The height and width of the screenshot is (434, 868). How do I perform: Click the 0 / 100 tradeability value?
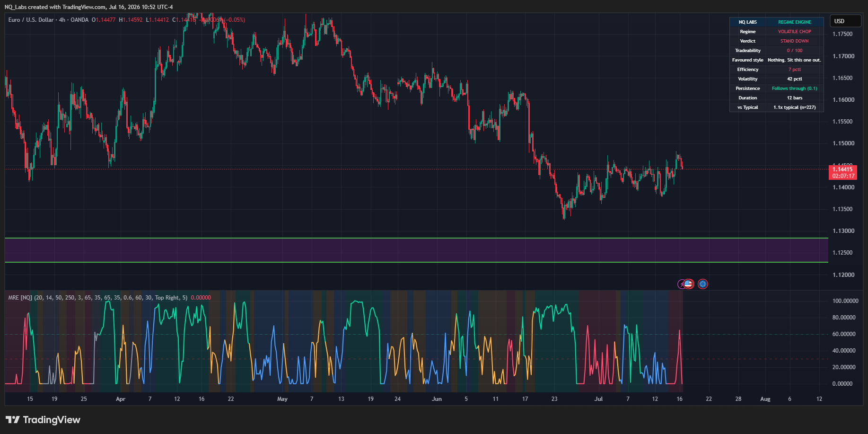click(x=795, y=51)
